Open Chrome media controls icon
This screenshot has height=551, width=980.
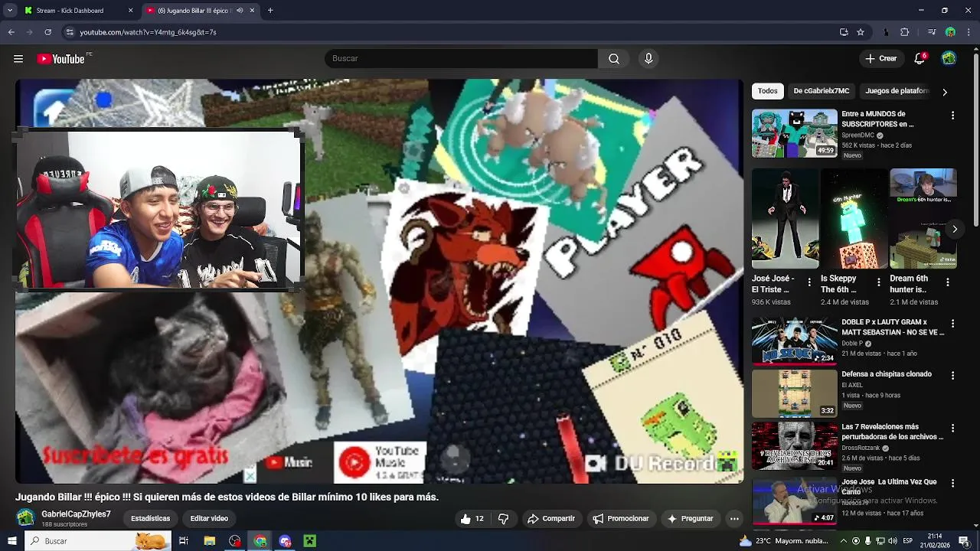932,32
